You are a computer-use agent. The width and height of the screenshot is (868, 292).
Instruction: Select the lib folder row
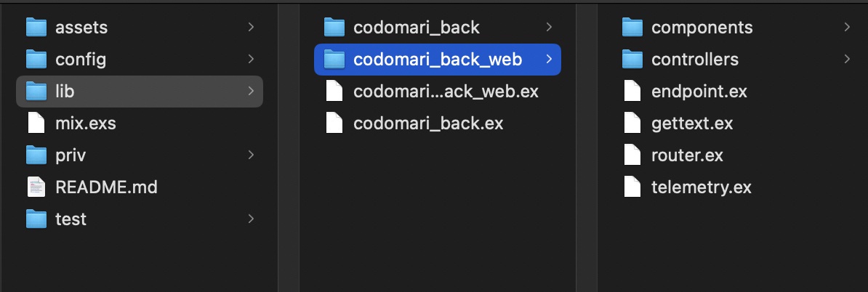[x=140, y=92]
